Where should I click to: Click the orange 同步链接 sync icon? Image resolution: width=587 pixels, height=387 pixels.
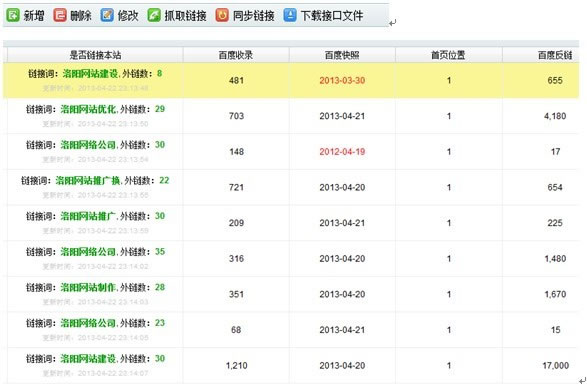[222, 15]
